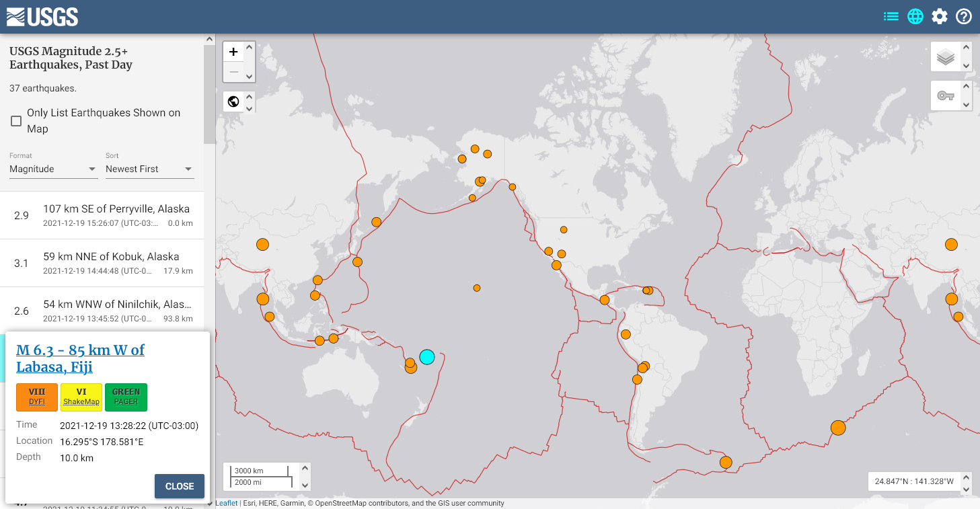Select 54 km WNW of Ninilchik earthquake

[x=102, y=311]
